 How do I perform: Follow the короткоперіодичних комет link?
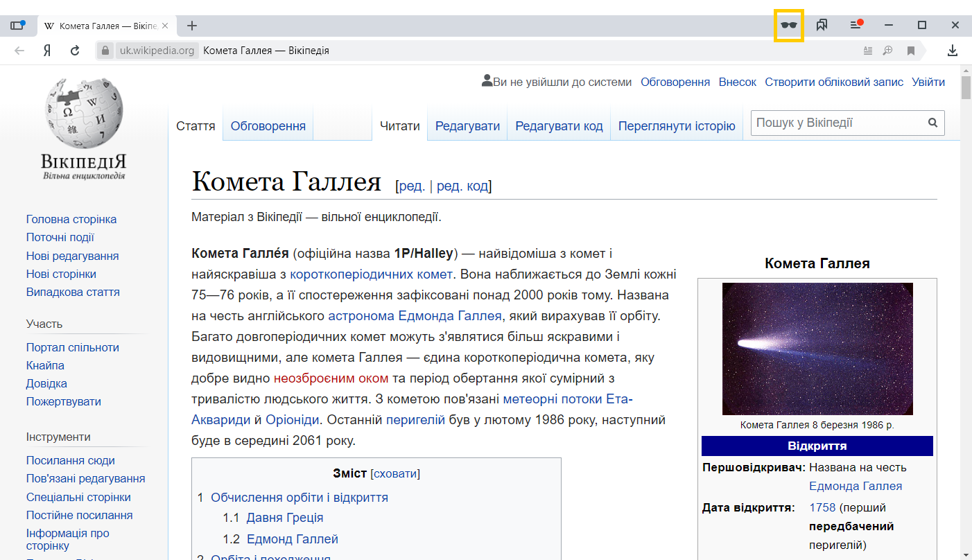click(372, 274)
